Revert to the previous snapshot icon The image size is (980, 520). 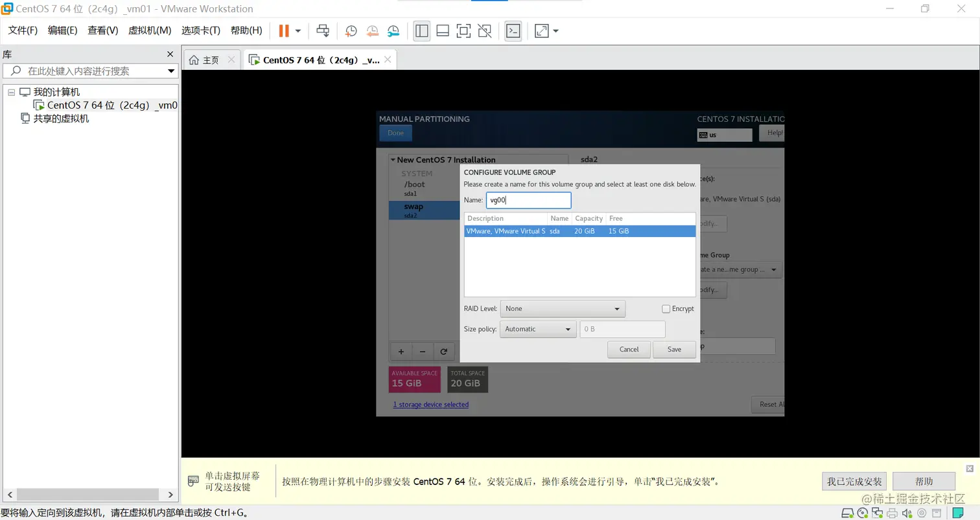click(x=372, y=30)
